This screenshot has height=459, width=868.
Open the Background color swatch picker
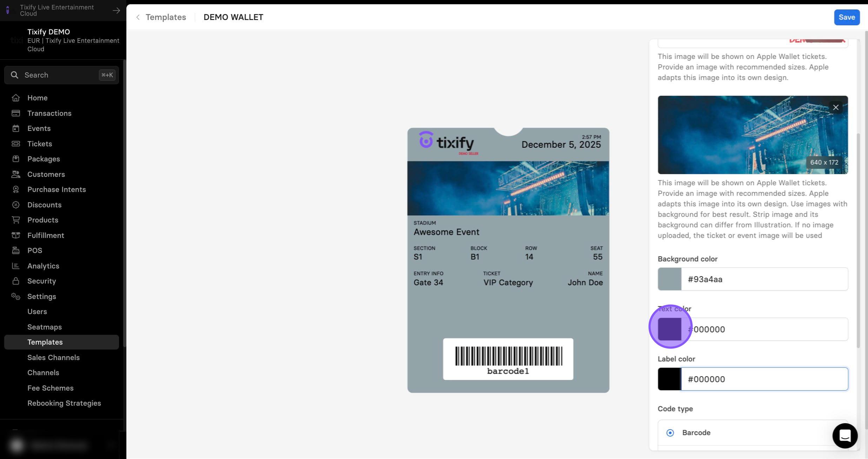tap(669, 279)
